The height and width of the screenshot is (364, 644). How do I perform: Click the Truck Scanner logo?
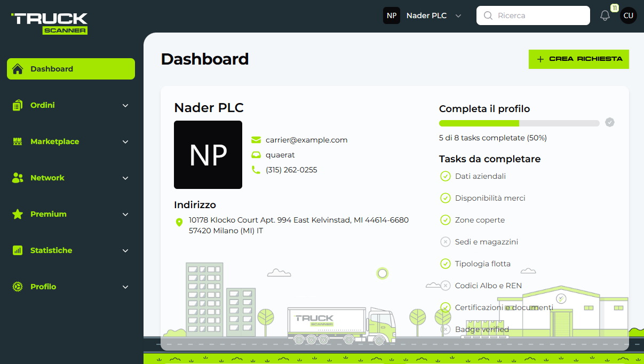(x=49, y=23)
